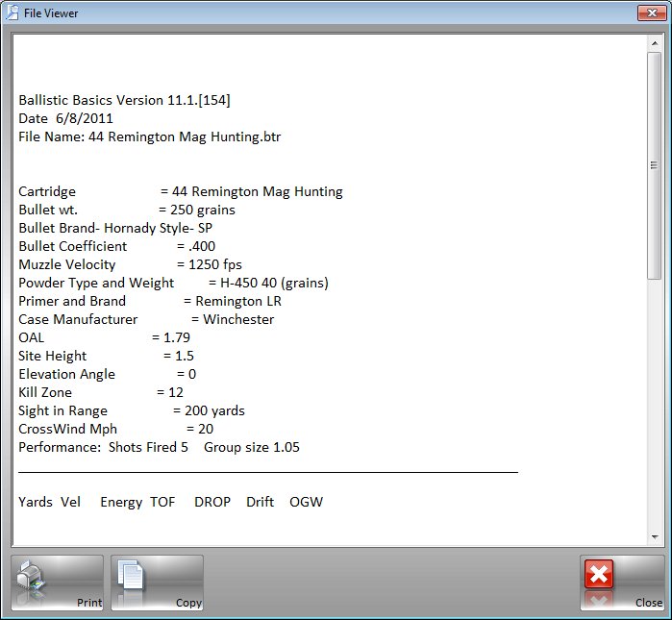The image size is (672, 620).
Task: Click the Cartridge value line
Action: pos(180,191)
